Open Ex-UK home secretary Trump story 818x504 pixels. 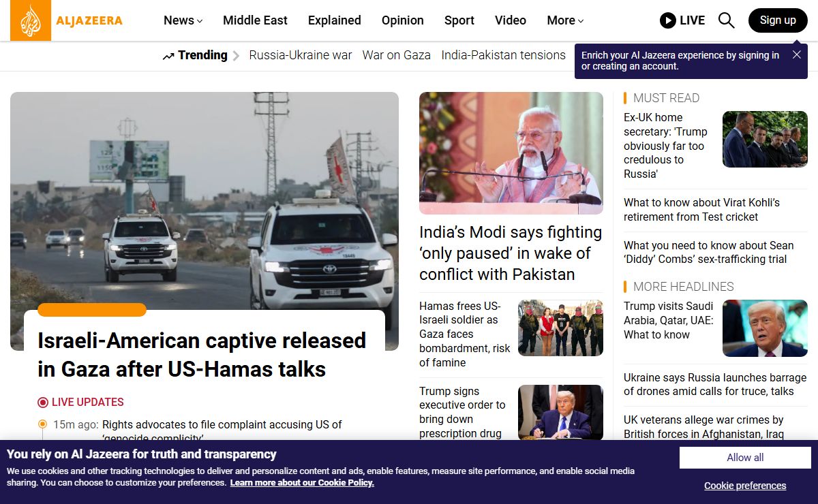(x=666, y=146)
